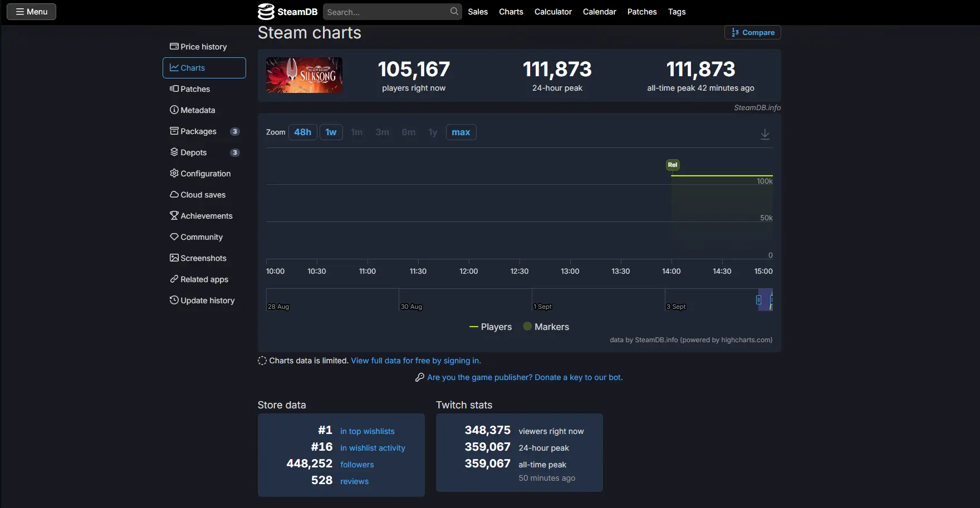The image size is (980, 508).
Task: Click the SteamDB.info credit text
Action: [x=757, y=107]
